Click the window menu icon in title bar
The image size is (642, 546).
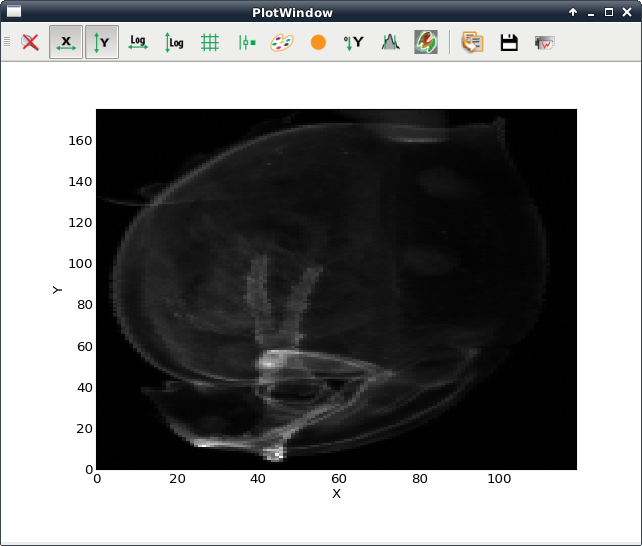click(x=14, y=12)
